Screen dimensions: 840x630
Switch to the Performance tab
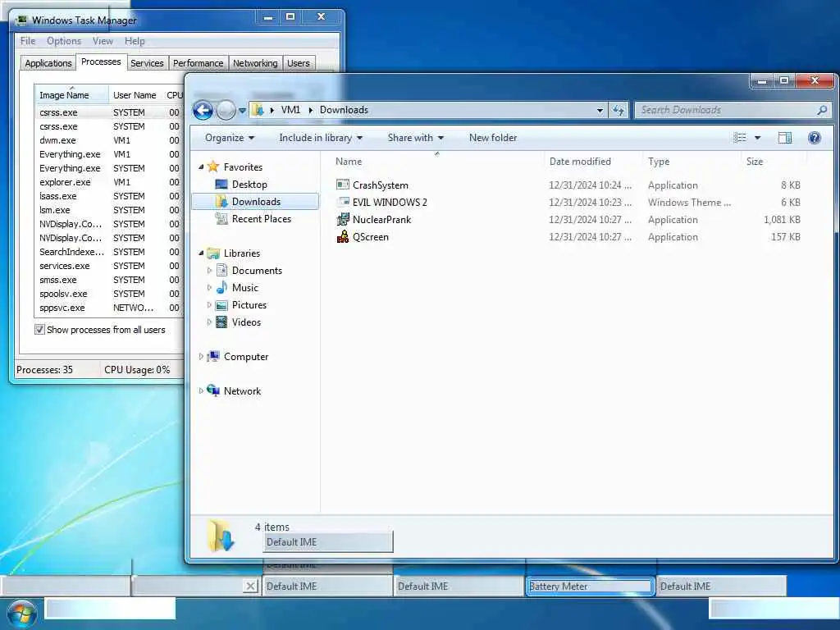click(x=199, y=63)
